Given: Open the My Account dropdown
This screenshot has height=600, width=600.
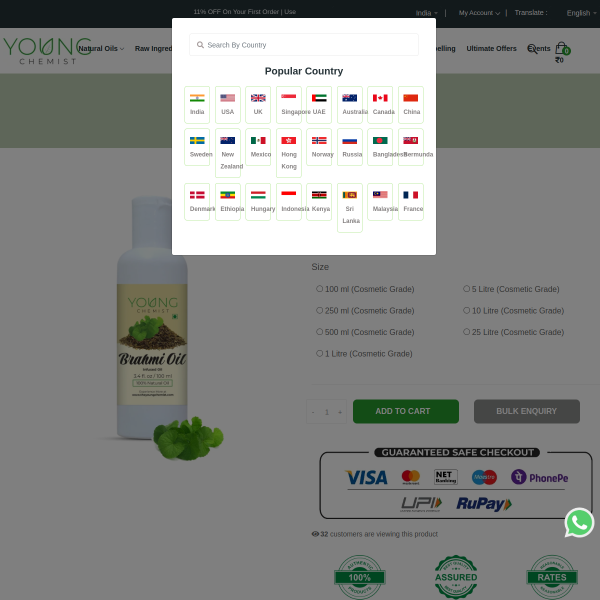Looking at the screenshot, I should tap(479, 13).
